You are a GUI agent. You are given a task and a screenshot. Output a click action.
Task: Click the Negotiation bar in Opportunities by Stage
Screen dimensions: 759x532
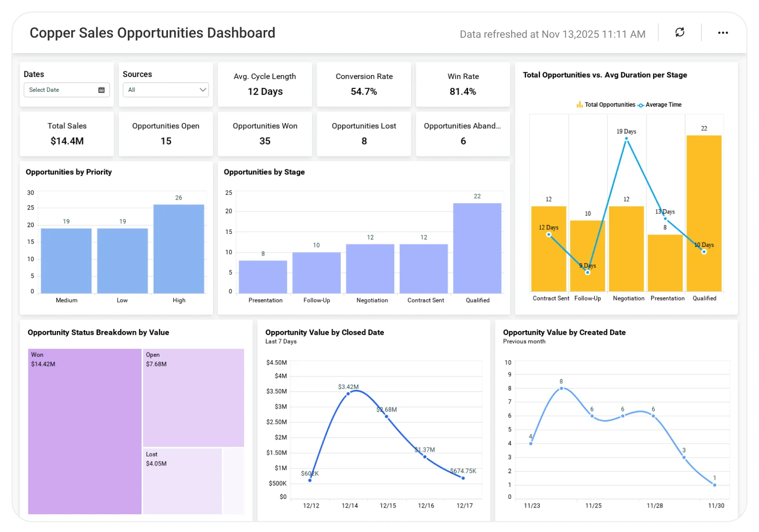click(370, 269)
